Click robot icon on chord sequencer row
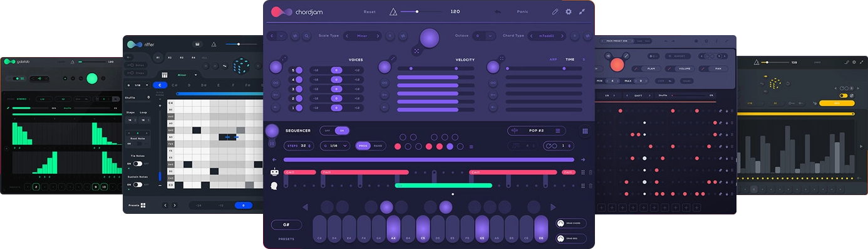Viewport: 868px width, 249px height. coord(274,172)
